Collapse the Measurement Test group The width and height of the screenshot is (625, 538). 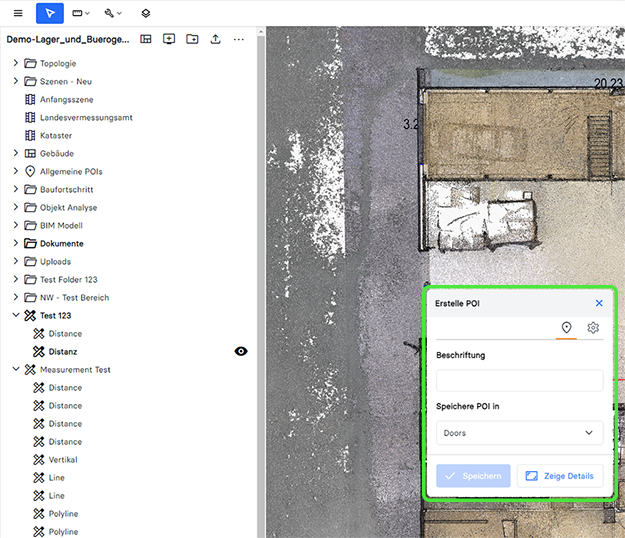click(16, 370)
